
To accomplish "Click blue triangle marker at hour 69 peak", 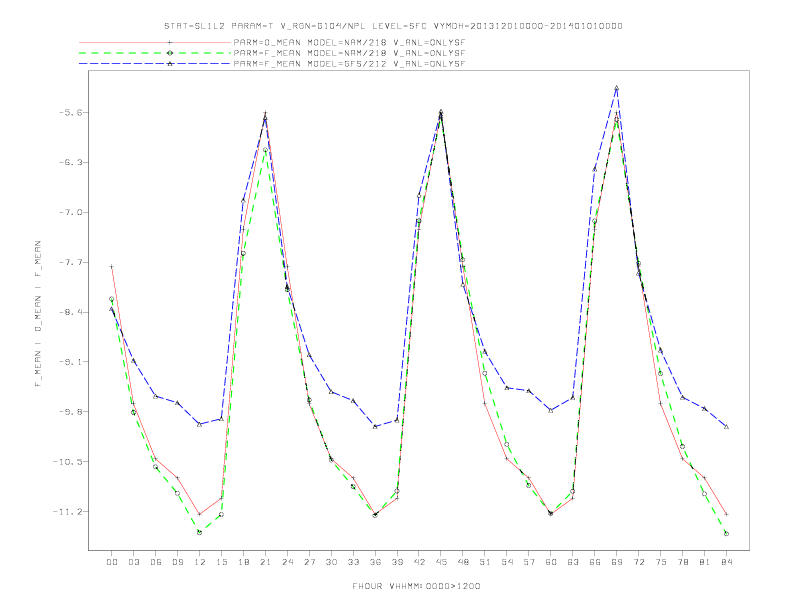I will (617, 88).
